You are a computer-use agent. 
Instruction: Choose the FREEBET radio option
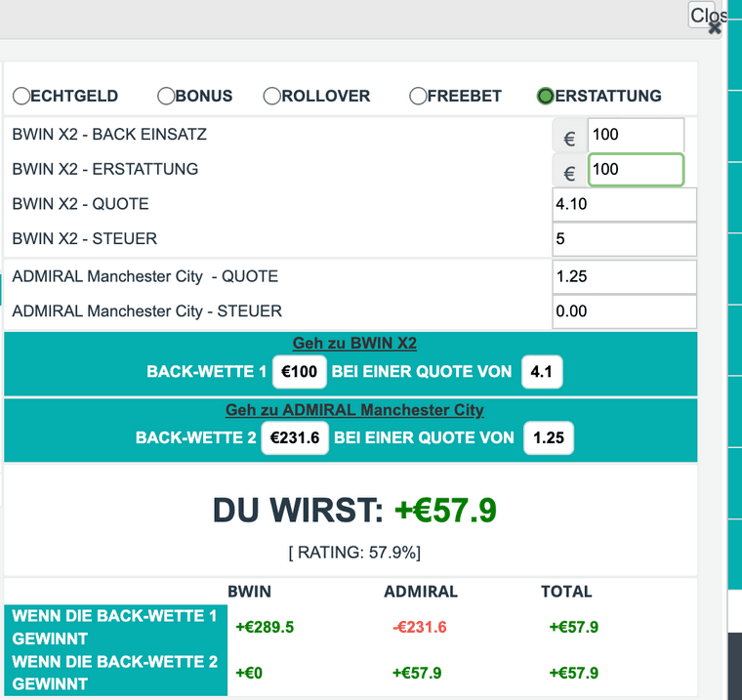click(418, 96)
